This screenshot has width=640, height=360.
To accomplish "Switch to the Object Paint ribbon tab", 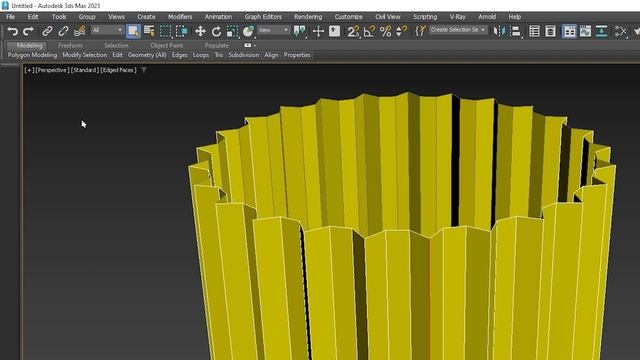I will (x=167, y=45).
